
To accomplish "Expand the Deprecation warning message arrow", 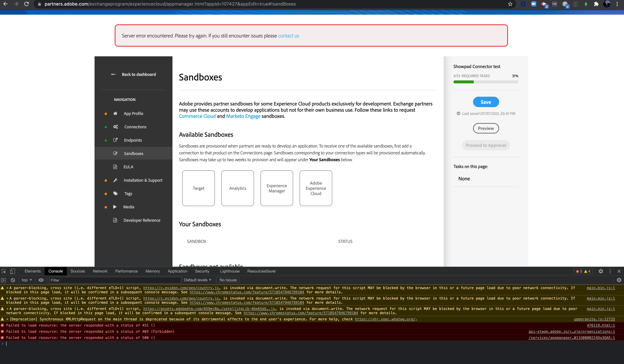I will coord(7,319).
